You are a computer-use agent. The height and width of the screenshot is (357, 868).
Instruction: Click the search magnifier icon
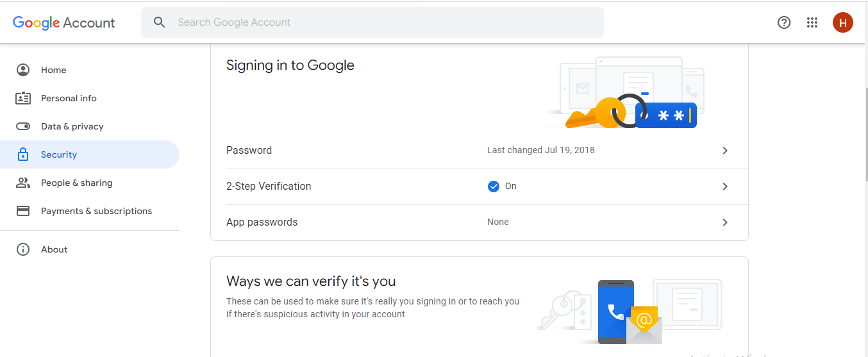160,22
